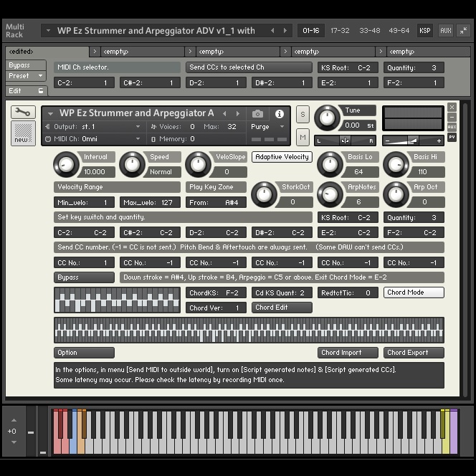Click the PV button on instrument
This screenshot has height=476, width=476.
tap(452, 137)
